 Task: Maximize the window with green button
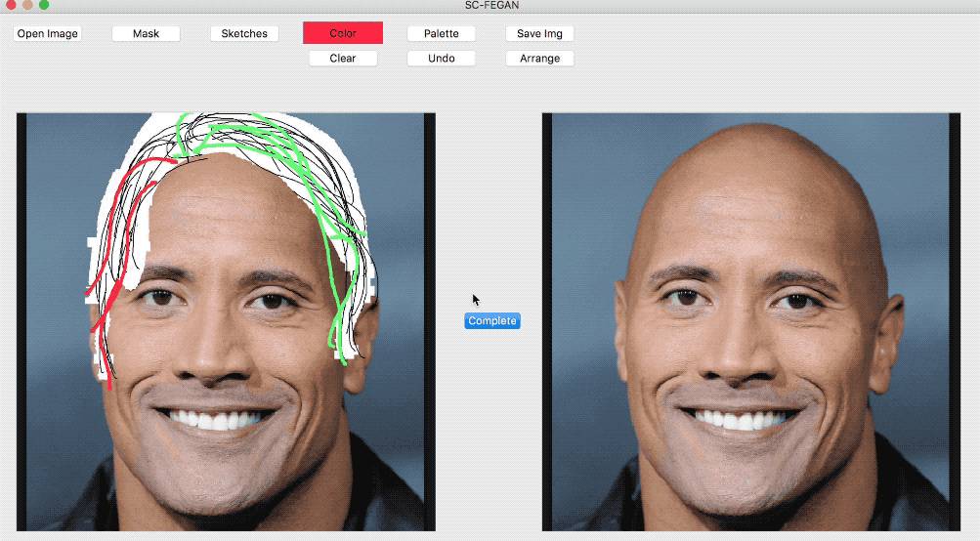[44, 4]
